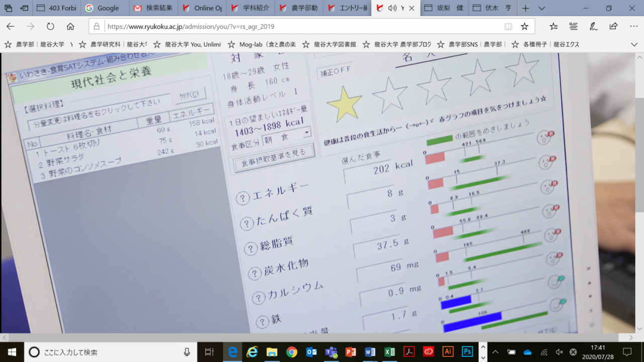Click the ここに入力して検索 search box
Image resolution: width=644 pixels, height=362 pixels.
[x=111, y=352]
